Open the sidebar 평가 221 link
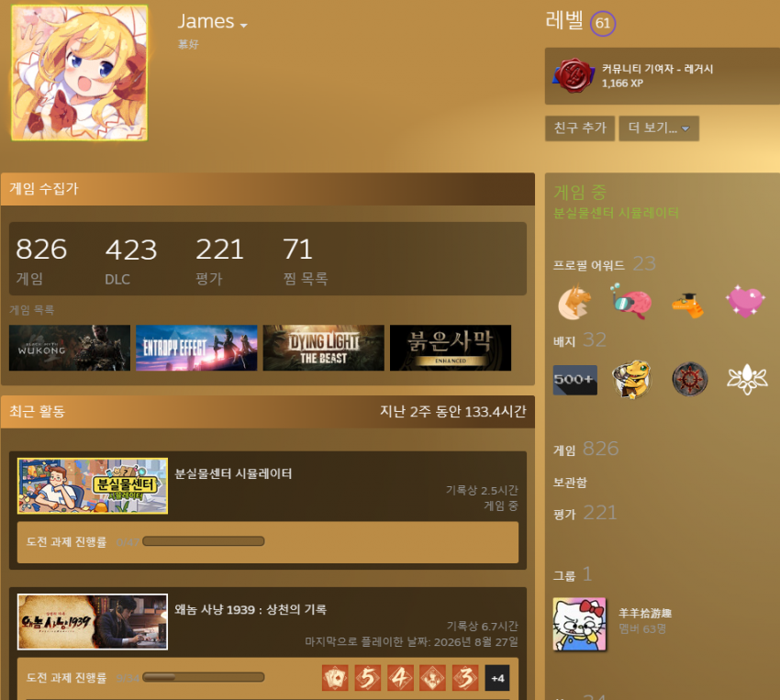Screen dimensions: 780x700 pyautogui.click(x=585, y=513)
